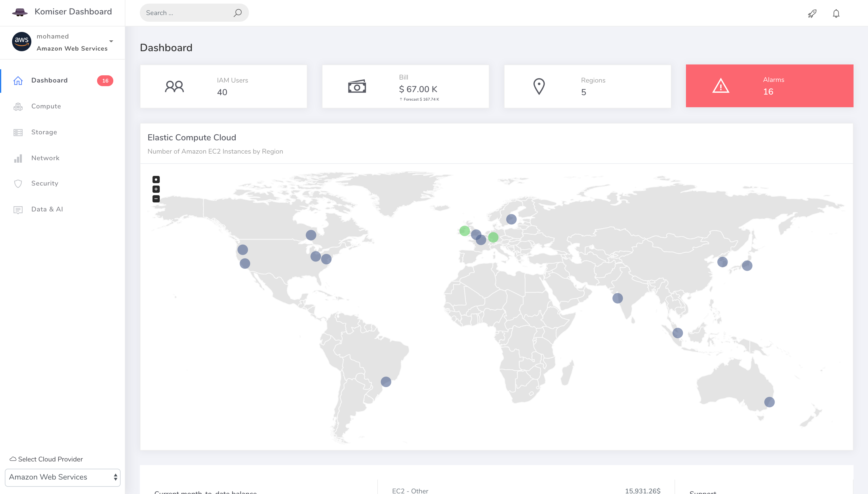Reset the map zoom level
This screenshot has height=494, width=868.
[x=156, y=180]
